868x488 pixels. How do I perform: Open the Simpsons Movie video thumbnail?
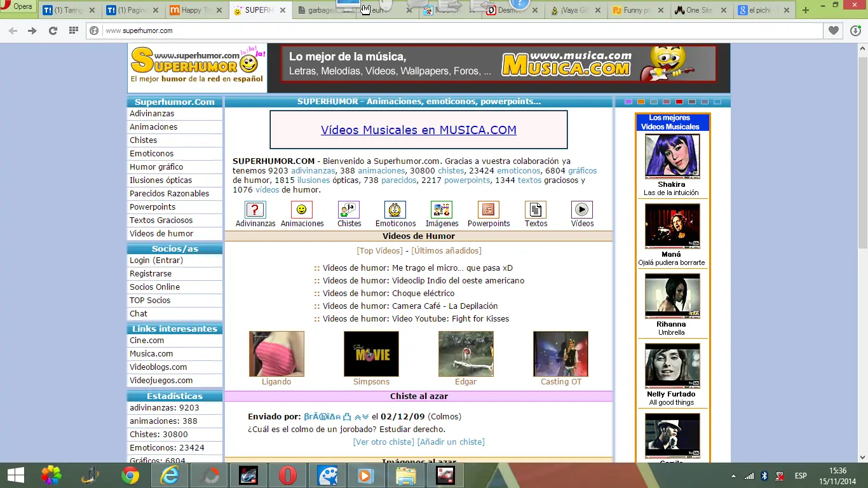371,354
